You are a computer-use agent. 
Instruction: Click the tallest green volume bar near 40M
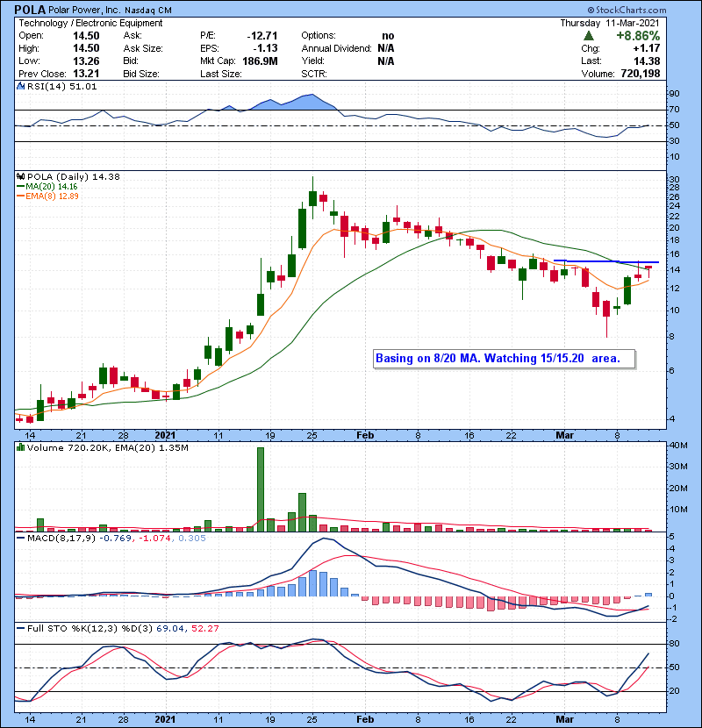tap(261, 489)
